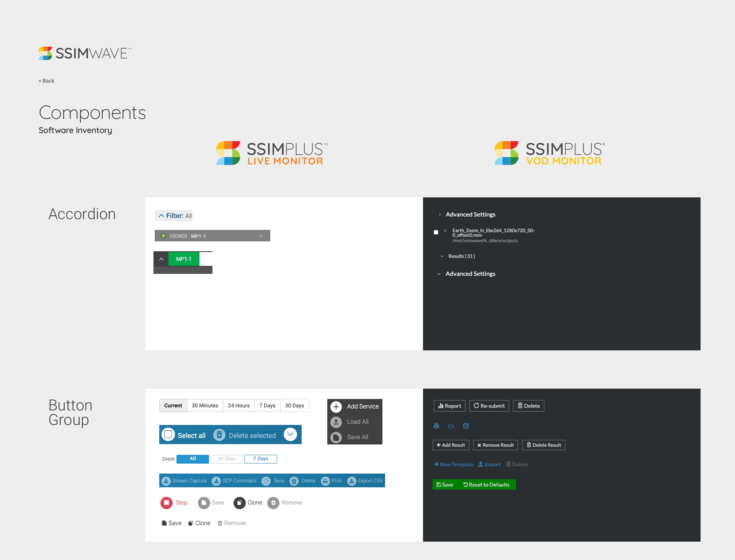Select the 7 Days zoom toggle

pyautogui.click(x=261, y=459)
